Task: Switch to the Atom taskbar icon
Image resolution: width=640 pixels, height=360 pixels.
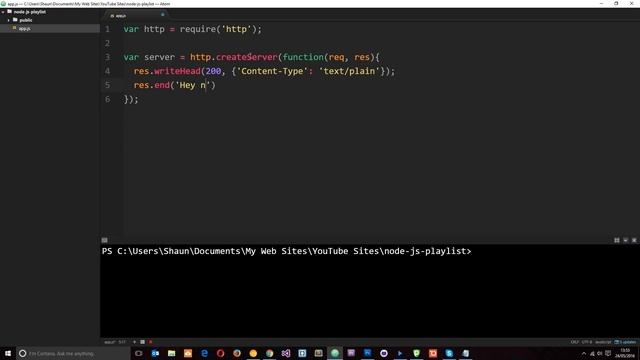Action: point(335,353)
